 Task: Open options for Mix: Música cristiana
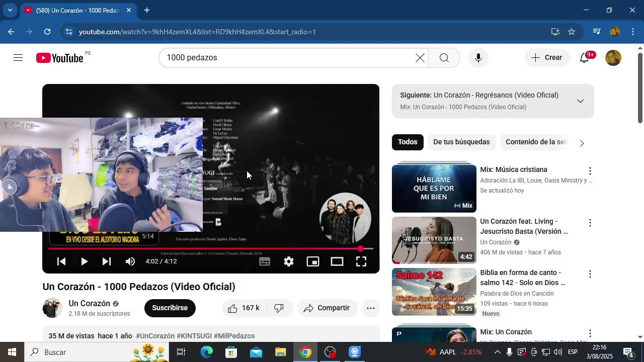click(590, 171)
